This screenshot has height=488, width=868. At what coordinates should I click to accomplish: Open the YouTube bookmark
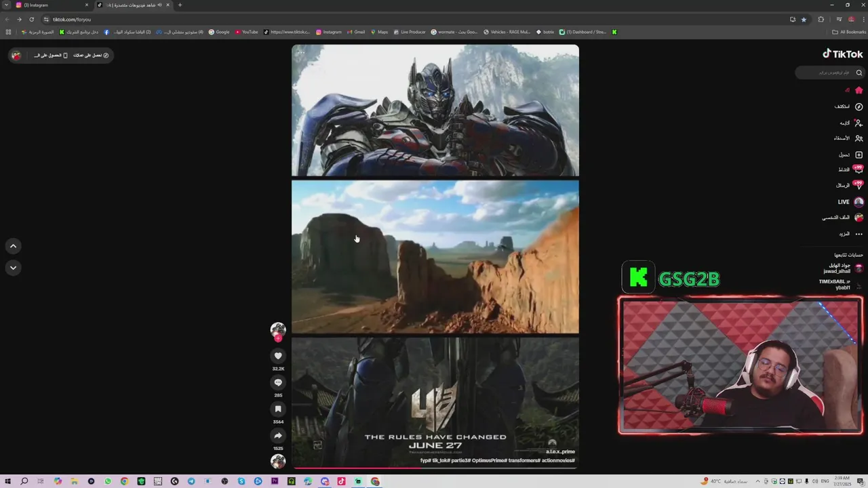click(x=247, y=32)
